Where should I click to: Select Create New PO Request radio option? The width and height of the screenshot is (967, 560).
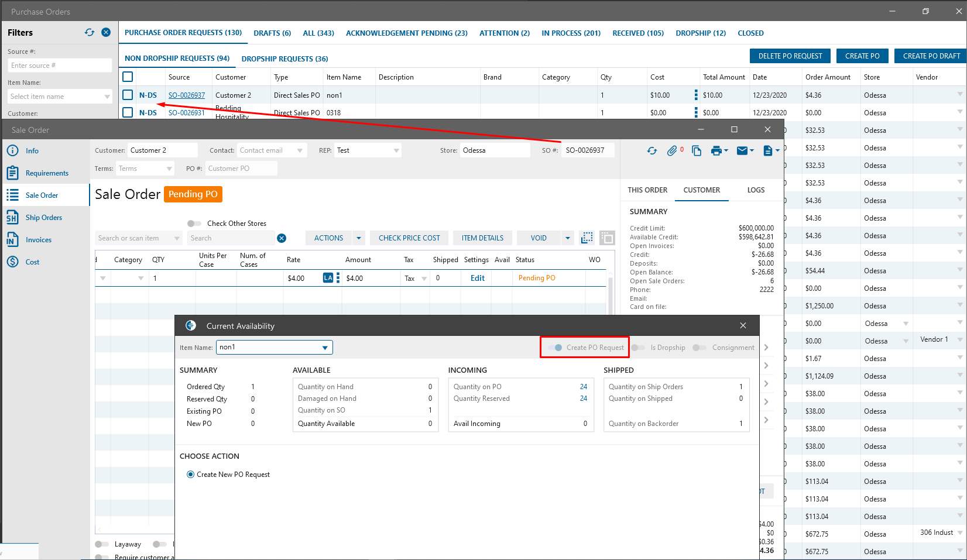pos(190,475)
